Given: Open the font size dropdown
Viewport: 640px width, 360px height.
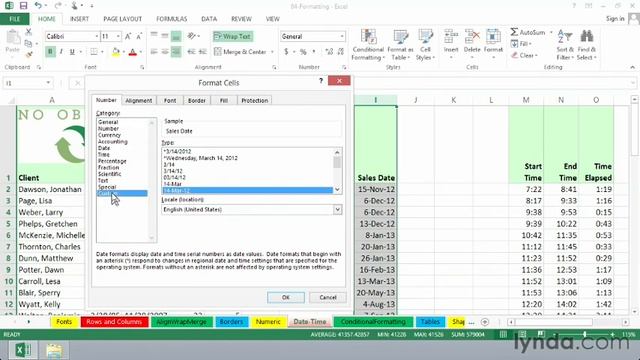Looking at the screenshot, I should pos(118,36).
